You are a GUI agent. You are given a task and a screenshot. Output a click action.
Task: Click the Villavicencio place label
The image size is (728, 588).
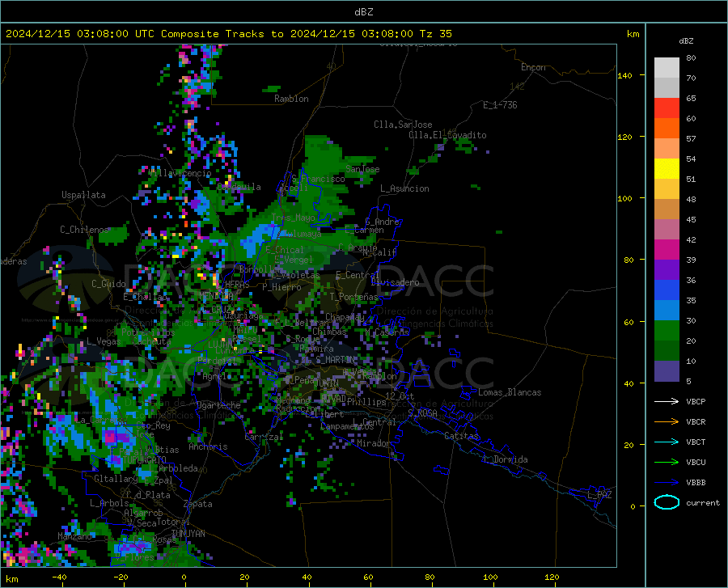point(180,173)
